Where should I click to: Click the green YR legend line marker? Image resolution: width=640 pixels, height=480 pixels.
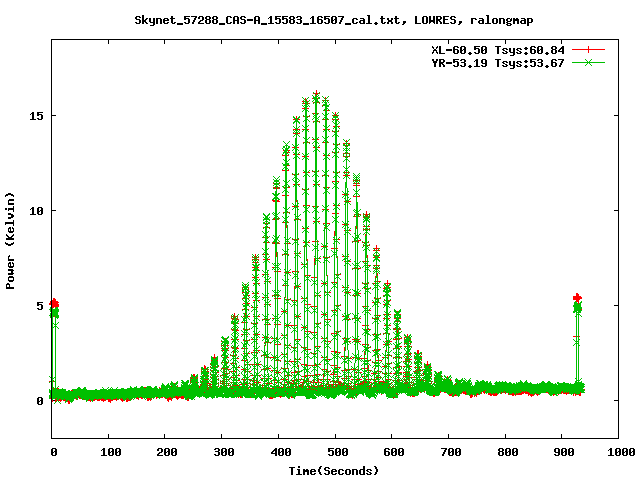[x=588, y=62]
